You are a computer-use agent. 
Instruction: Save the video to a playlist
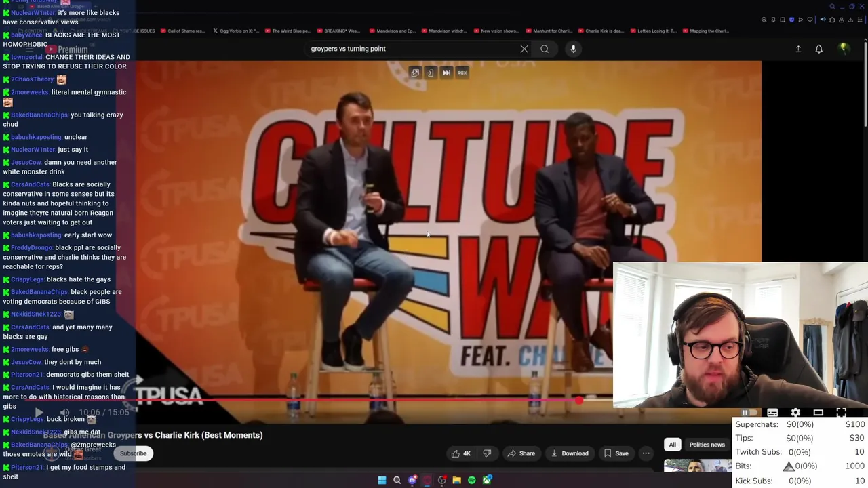point(616,453)
